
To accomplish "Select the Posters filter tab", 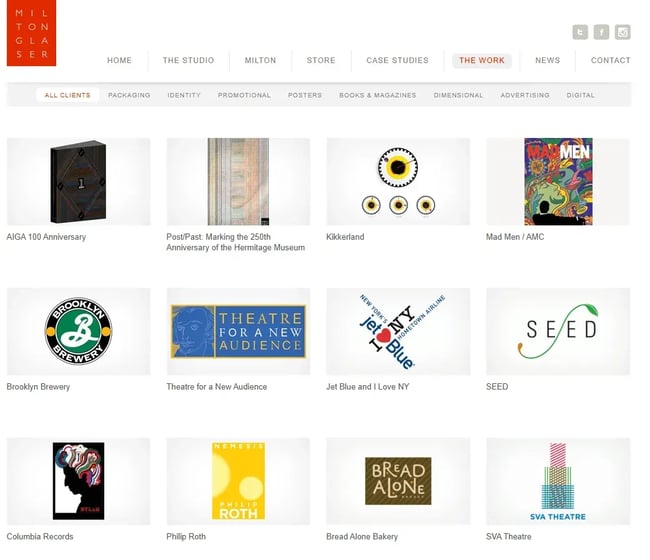I will point(305,95).
